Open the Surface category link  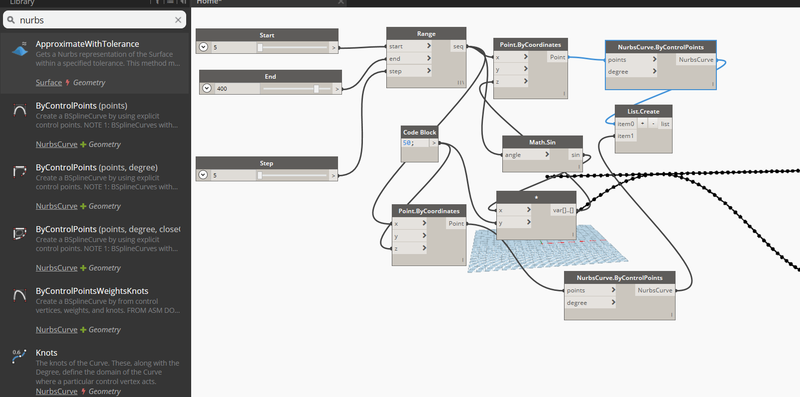(48, 82)
